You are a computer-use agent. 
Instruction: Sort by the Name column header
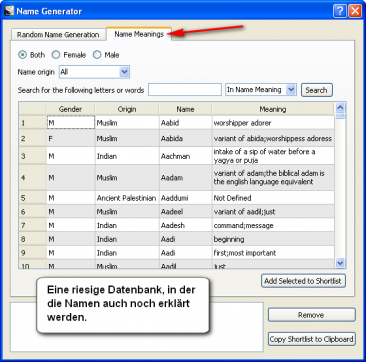pyautogui.click(x=185, y=109)
